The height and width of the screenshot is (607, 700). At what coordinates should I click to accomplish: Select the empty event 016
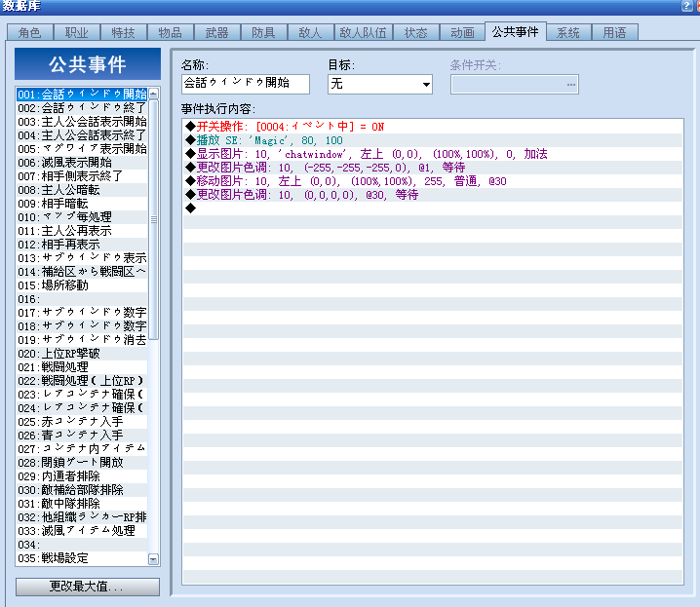tap(82, 299)
